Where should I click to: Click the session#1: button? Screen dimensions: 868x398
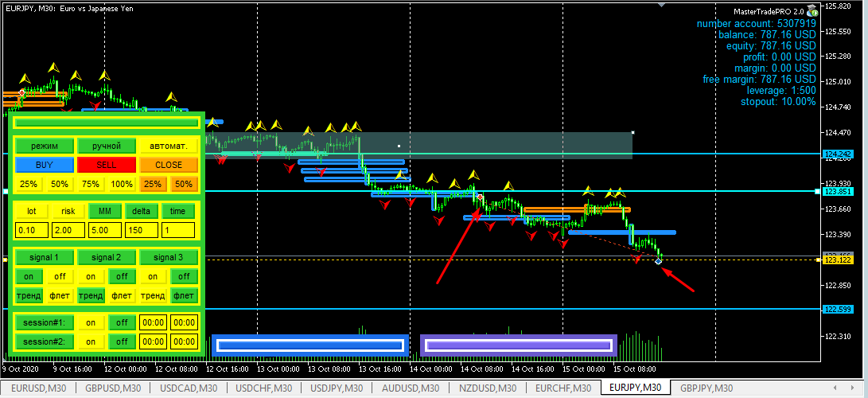(x=45, y=322)
